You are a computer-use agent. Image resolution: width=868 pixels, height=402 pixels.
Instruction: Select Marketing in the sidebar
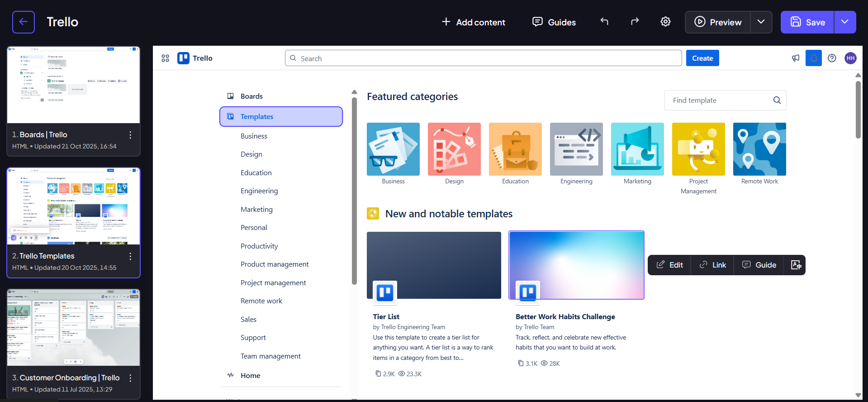(x=256, y=209)
